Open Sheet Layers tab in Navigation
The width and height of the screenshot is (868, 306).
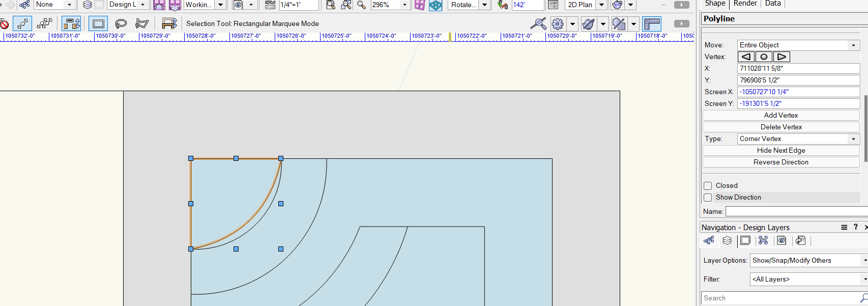pos(745,241)
